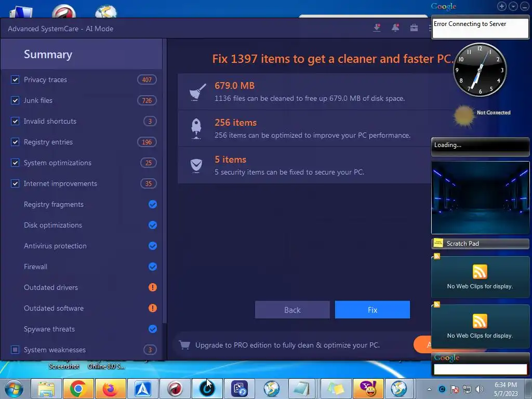Open the update download icon in the title bar
Image resolution: width=532 pixels, height=399 pixels.
click(377, 28)
